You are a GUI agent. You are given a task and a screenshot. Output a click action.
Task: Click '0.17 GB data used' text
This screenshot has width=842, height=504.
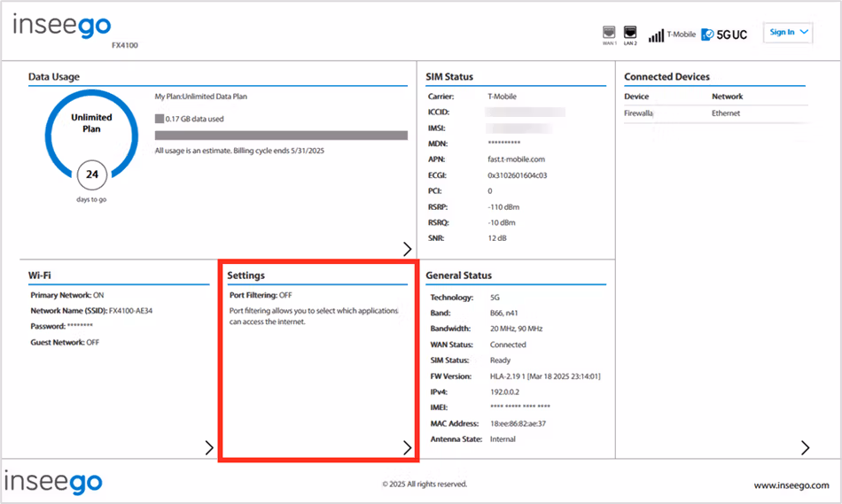(x=194, y=120)
